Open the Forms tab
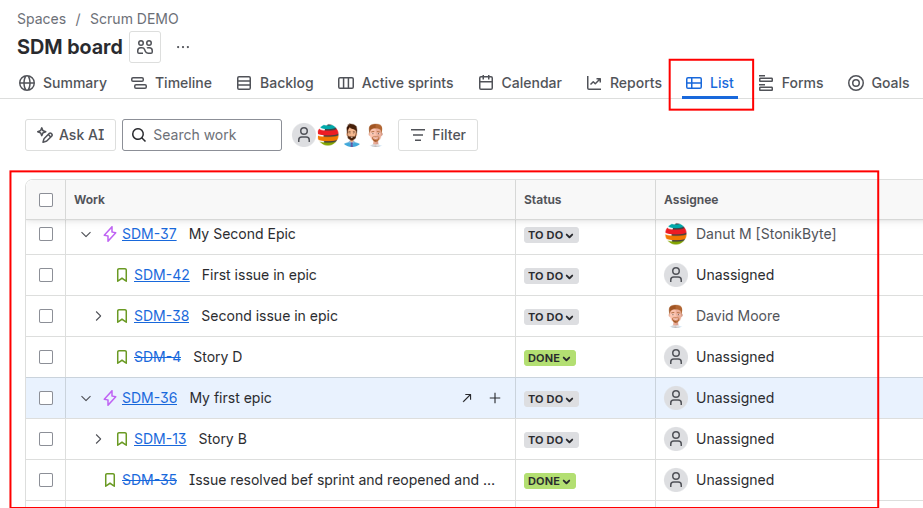This screenshot has width=923, height=508. 791,83
